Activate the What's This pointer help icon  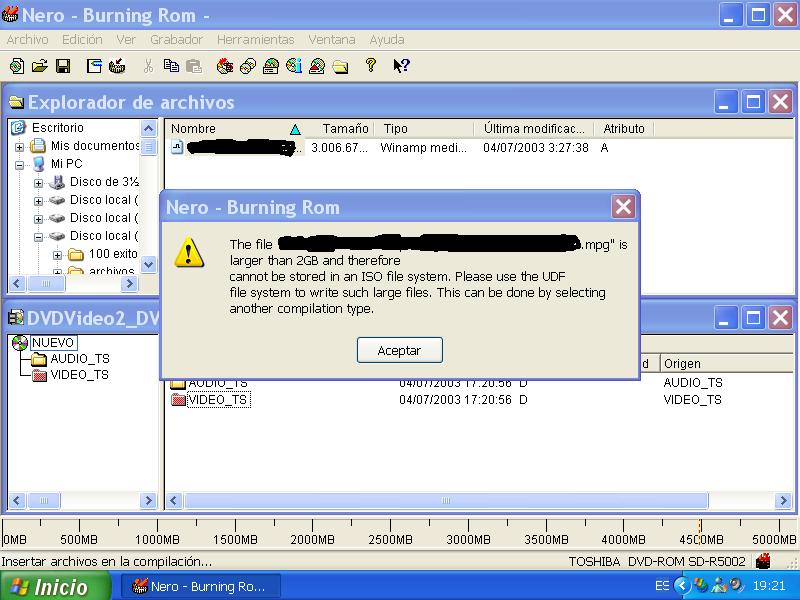(401, 65)
